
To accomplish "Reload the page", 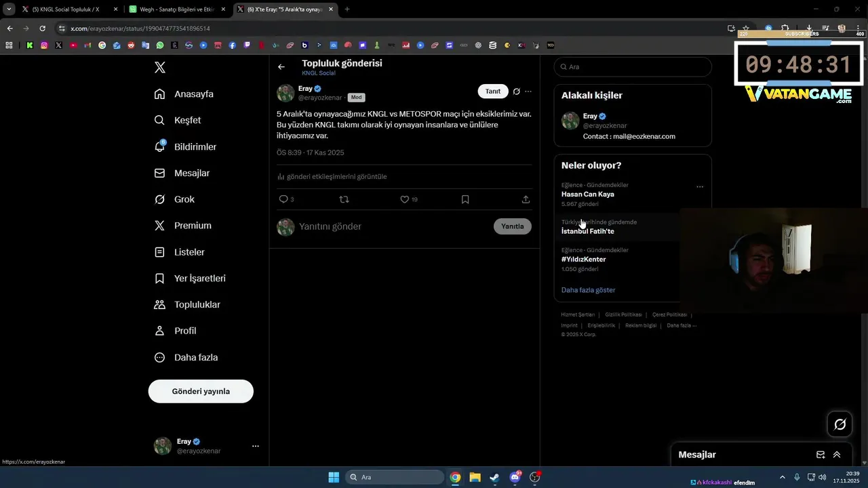I will click(42, 28).
